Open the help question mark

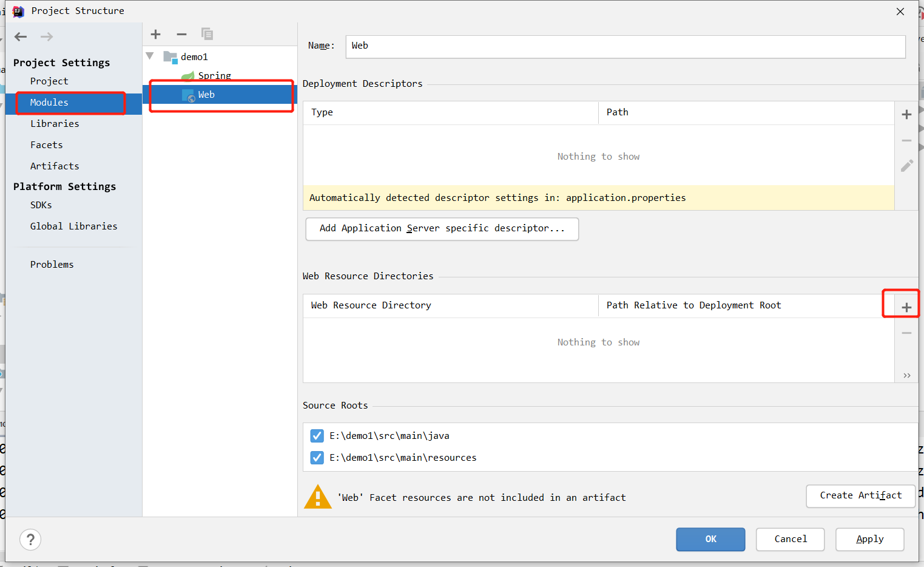[30, 540]
